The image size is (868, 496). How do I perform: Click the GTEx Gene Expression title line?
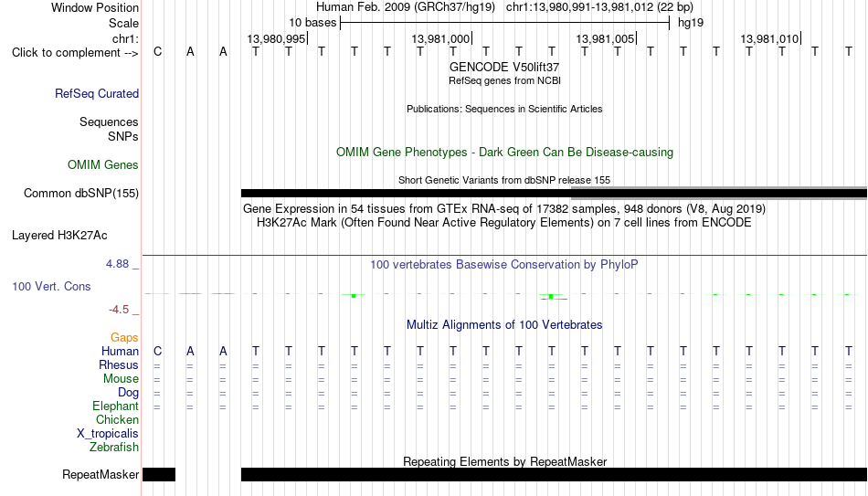[x=504, y=208]
